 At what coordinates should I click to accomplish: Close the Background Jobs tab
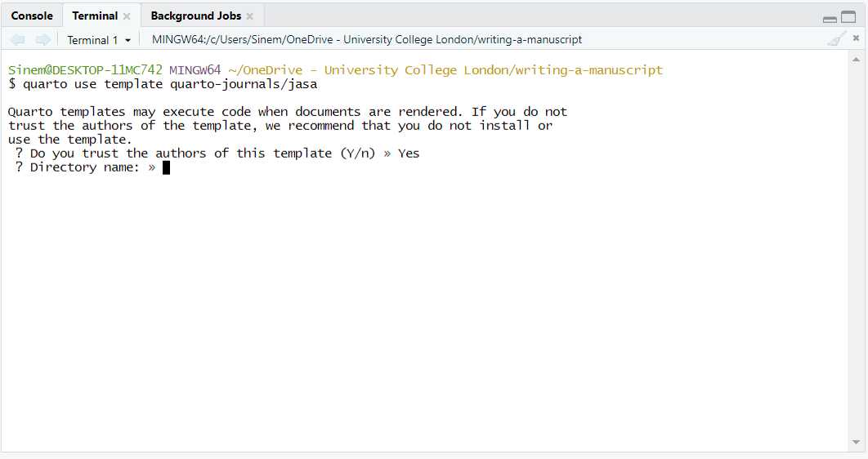250,16
